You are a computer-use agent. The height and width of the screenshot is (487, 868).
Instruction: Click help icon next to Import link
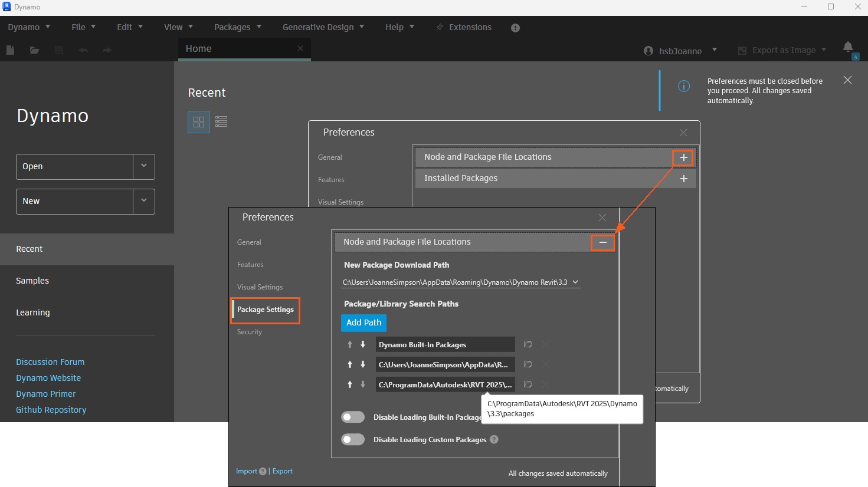click(x=263, y=472)
